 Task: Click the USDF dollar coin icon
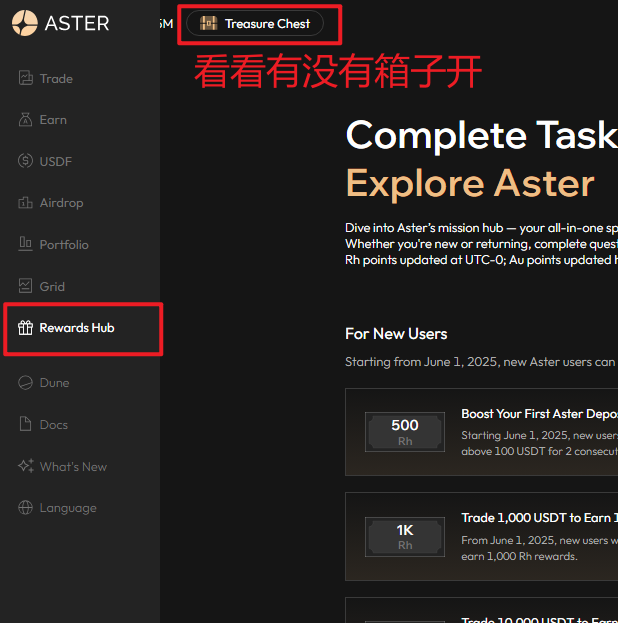tap(25, 161)
